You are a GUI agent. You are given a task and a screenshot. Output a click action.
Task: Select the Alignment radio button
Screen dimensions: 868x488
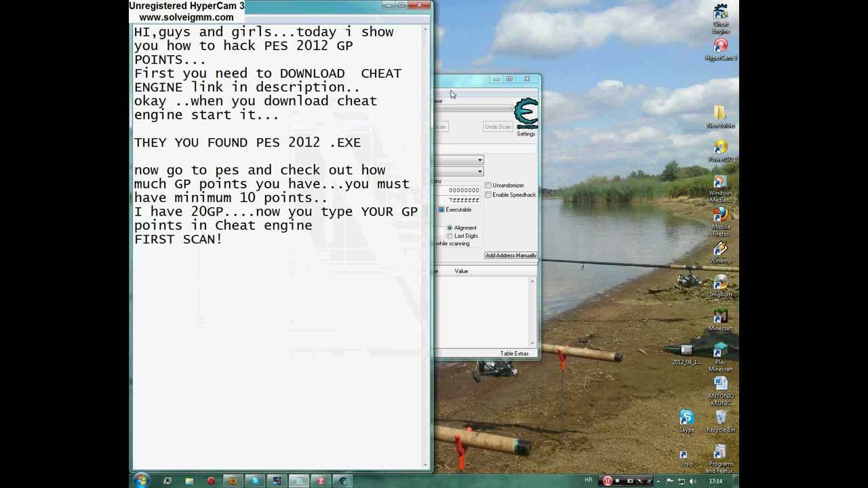point(450,228)
